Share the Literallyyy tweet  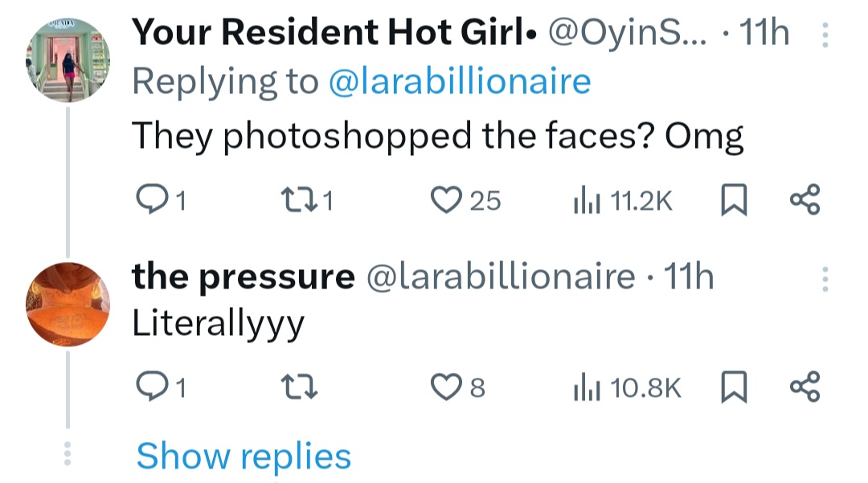(x=805, y=388)
